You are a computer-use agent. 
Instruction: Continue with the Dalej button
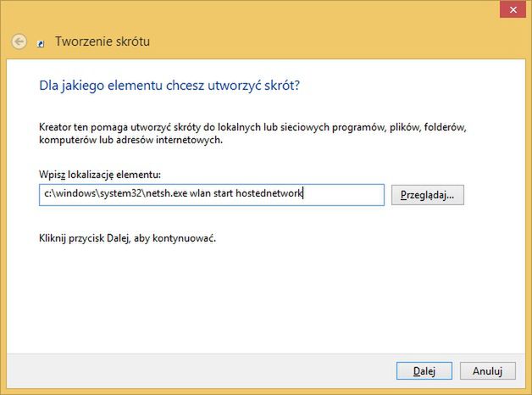[424, 370]
